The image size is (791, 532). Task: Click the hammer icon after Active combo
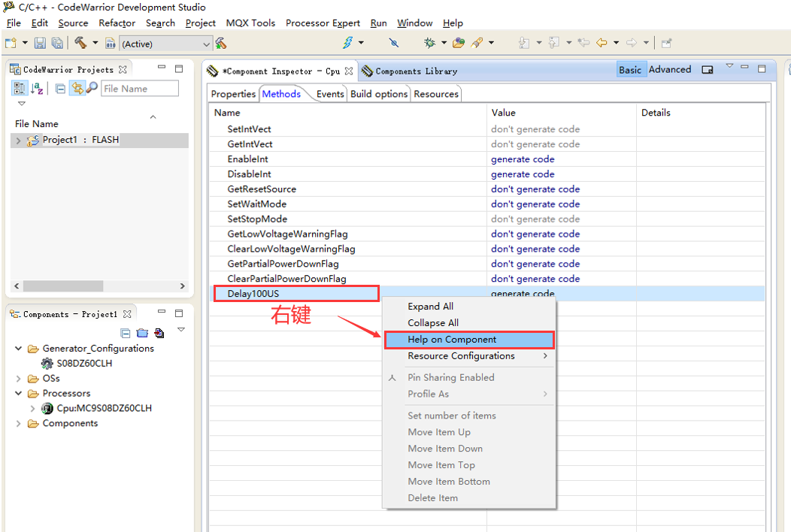tap(220, 44)
